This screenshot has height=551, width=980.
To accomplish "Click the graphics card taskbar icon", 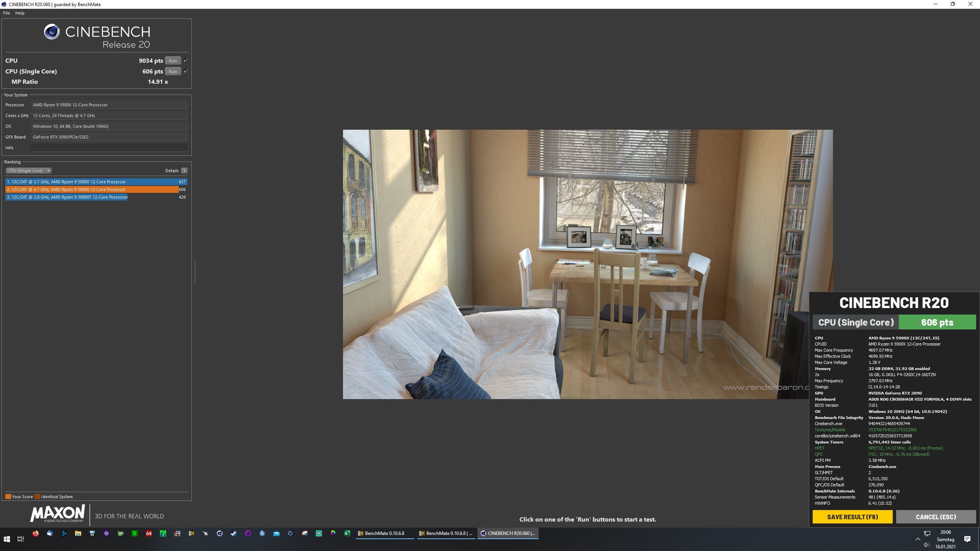I will point(121,533).
